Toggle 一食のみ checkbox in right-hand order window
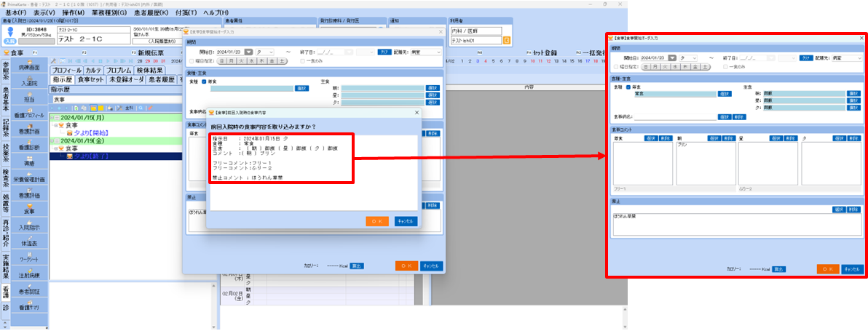Viewport: 868px width, 331px height. point(726,66)
